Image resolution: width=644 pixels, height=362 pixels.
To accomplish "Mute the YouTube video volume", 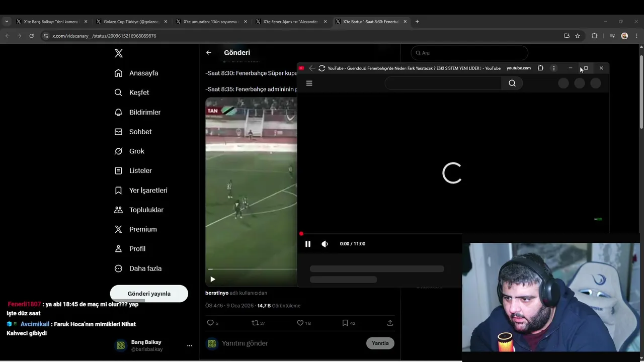I will [x=325, y=244].
